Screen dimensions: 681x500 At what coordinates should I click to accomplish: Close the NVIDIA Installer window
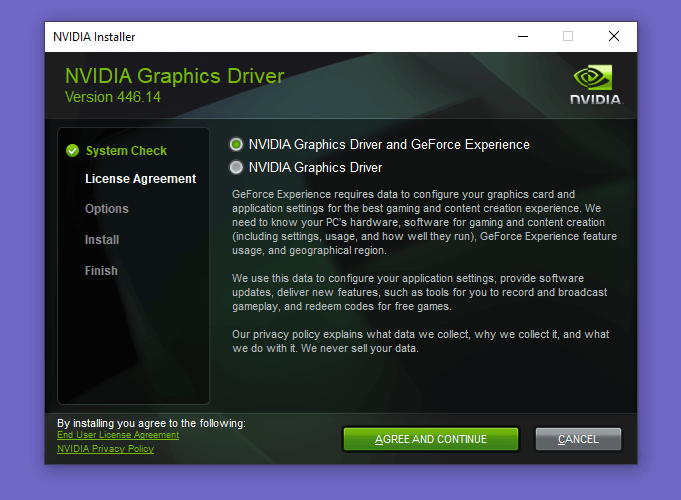click(x=614, y=36)
